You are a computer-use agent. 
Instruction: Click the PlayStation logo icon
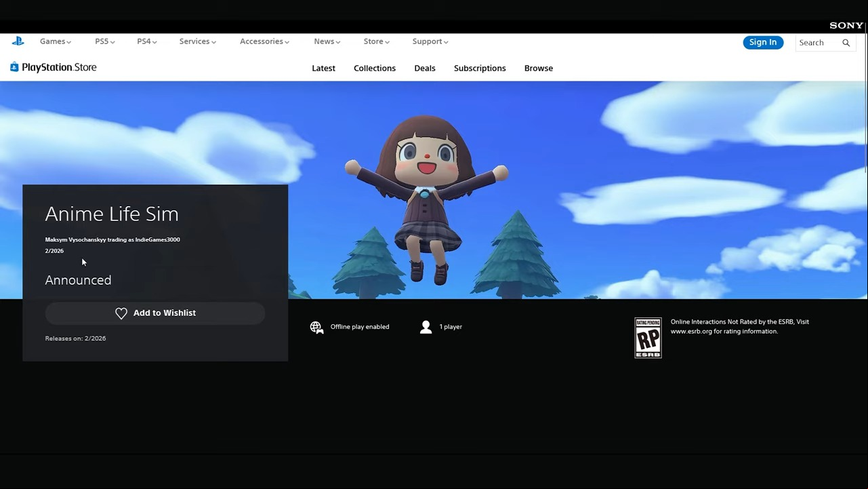click(x=18, y=41)
